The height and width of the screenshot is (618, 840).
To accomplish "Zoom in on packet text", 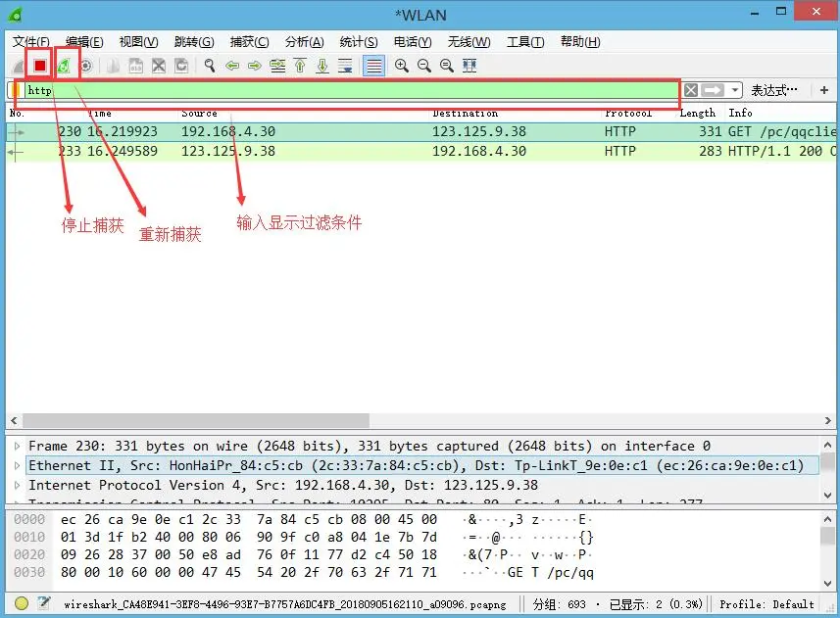I will click(x=401, y=66).
